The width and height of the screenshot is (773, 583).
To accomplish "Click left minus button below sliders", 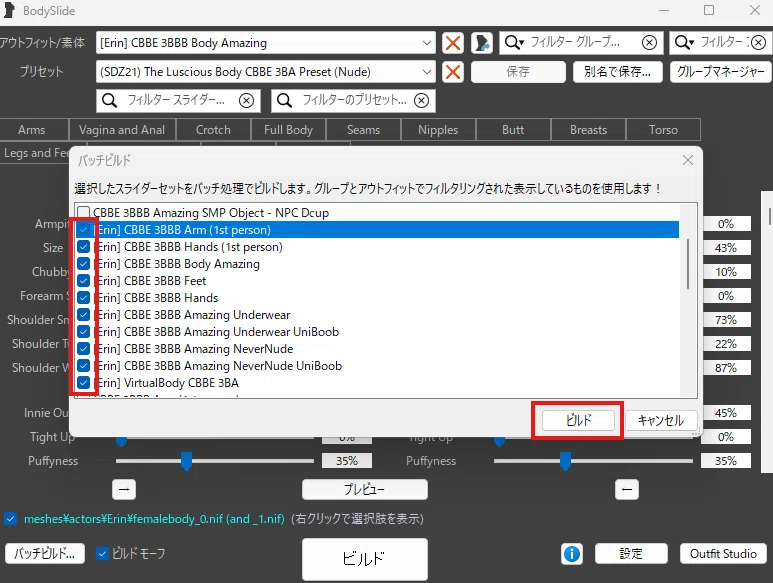I will pyautogui.click(x=124, y=489).
